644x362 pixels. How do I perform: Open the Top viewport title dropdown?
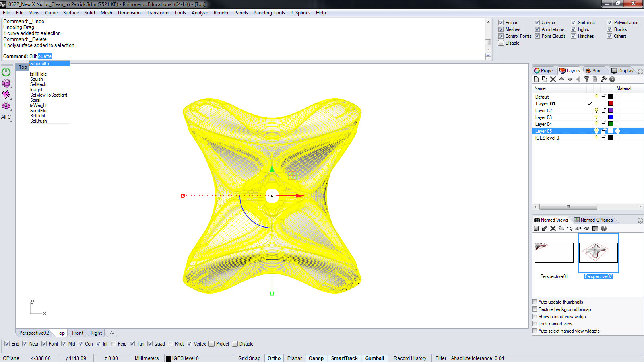pyautogui.click(x=23, y=67)
